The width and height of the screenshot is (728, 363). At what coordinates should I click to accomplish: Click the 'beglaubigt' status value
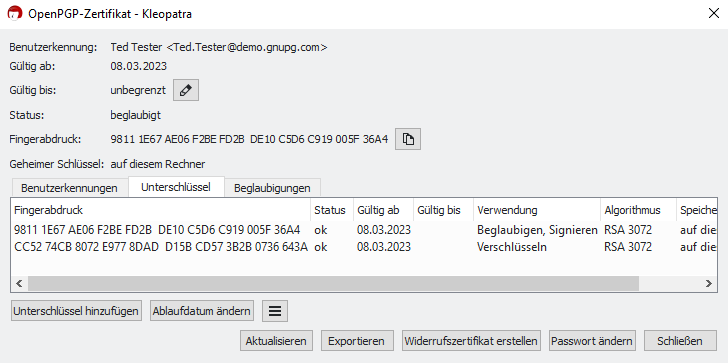click(x=136, y=115)
